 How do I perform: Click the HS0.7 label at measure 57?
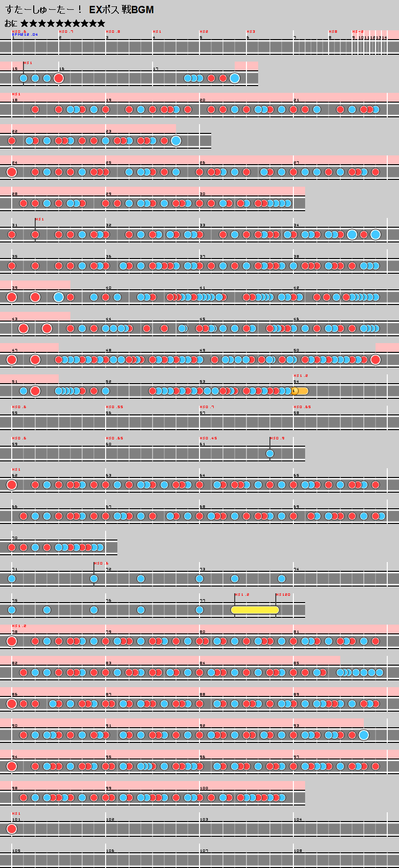[207, 407]
